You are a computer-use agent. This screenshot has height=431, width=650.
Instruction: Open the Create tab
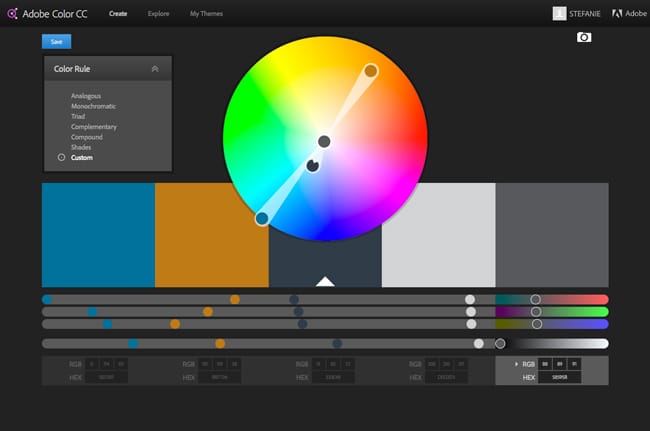pyautogui.click(x=118, y=14)
